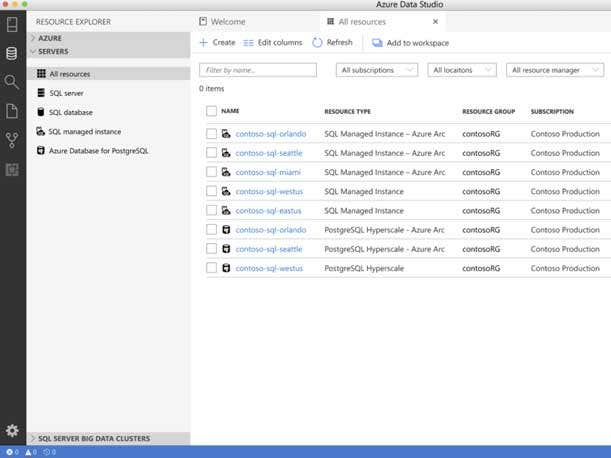This screenshot has width=611, height=458.
Task: Open the Explorer file icon in sidebar
Action: 12,111
